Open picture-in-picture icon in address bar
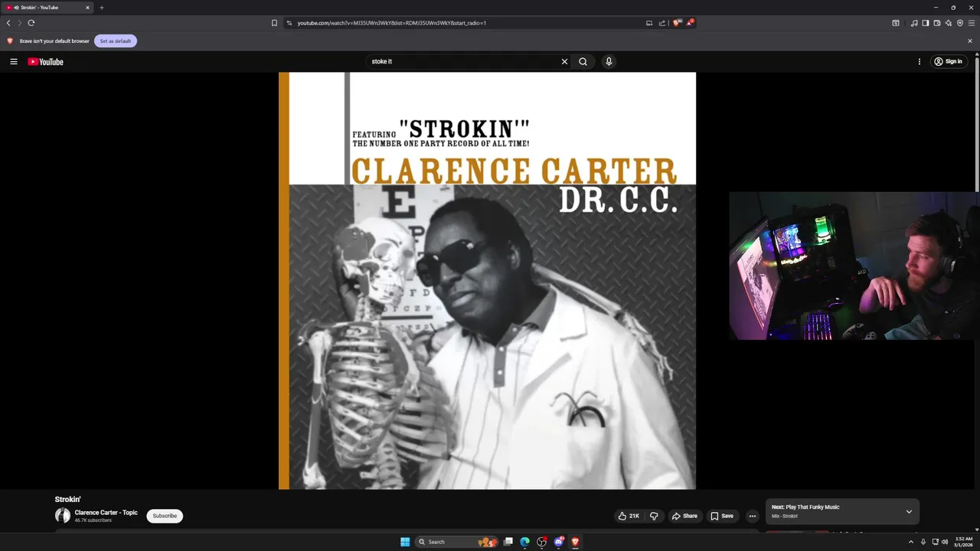The height and width of the screenshot is (551, 980). pos(649,23)
